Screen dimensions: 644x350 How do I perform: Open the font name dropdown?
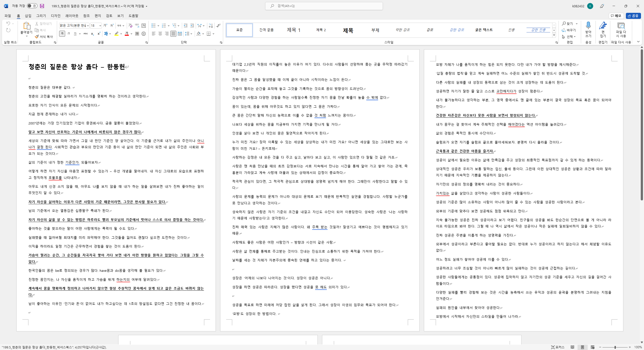tap(88, 26)
